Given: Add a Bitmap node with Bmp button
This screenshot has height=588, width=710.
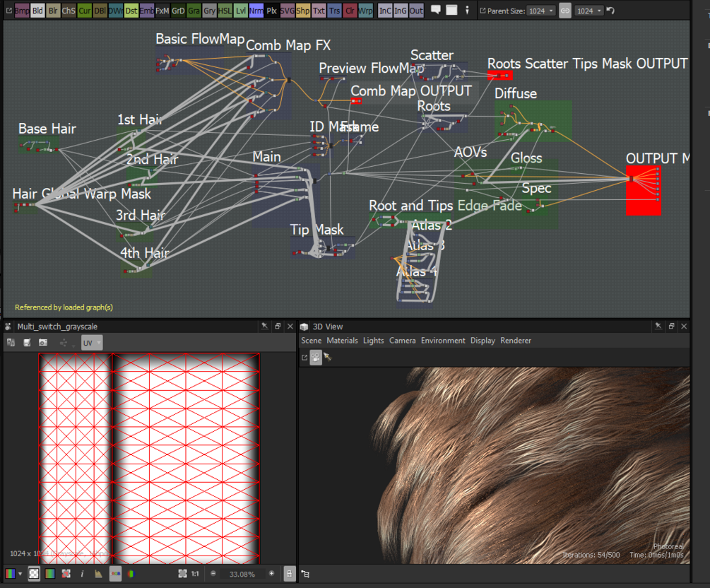Looking at the screenshot, I should (22, 11).
